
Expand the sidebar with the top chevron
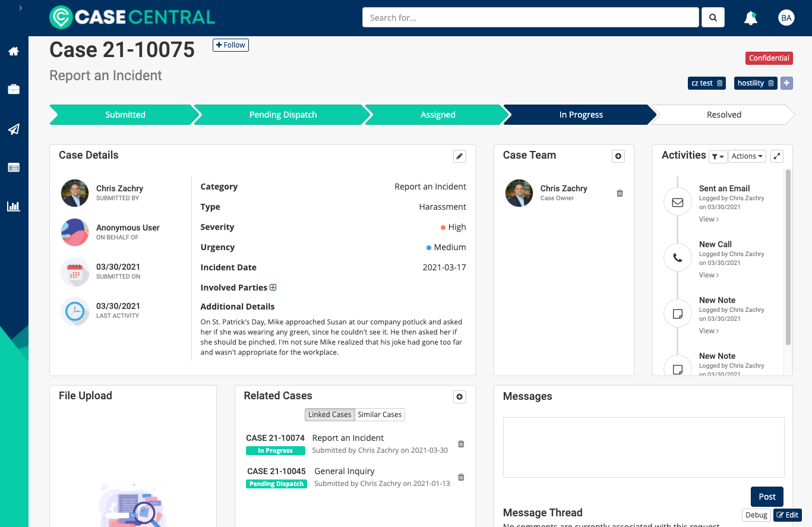pyautogui.click(x=21, y=8)
